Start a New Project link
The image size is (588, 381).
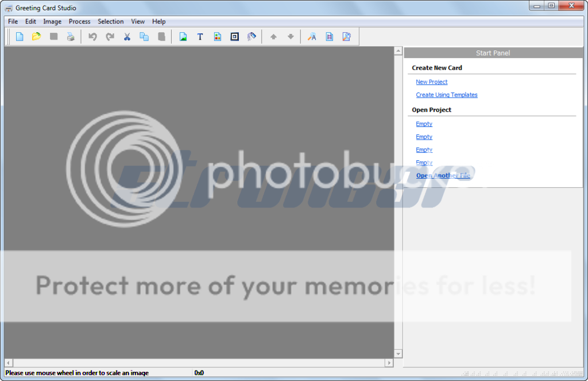point(432,82)
